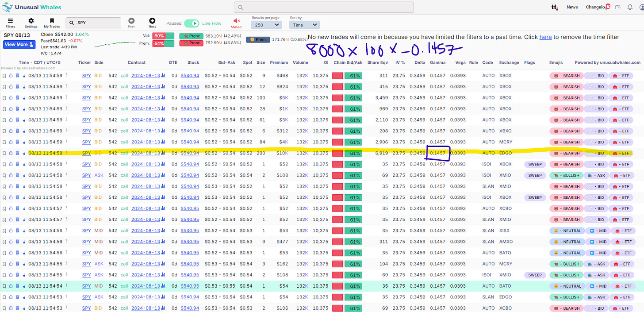Viewport: 644px width, 312px height.
Task: Open the user profile avatar icon
Action: click(x=641, y=7)
